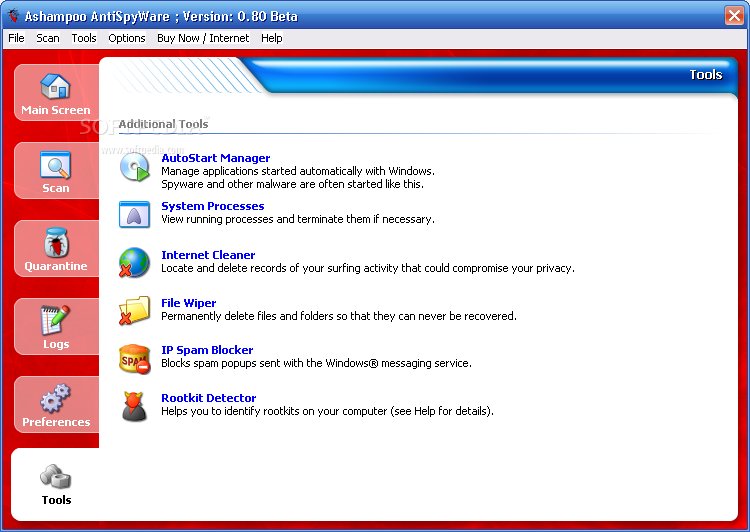Open the File menu

[16, 38]
